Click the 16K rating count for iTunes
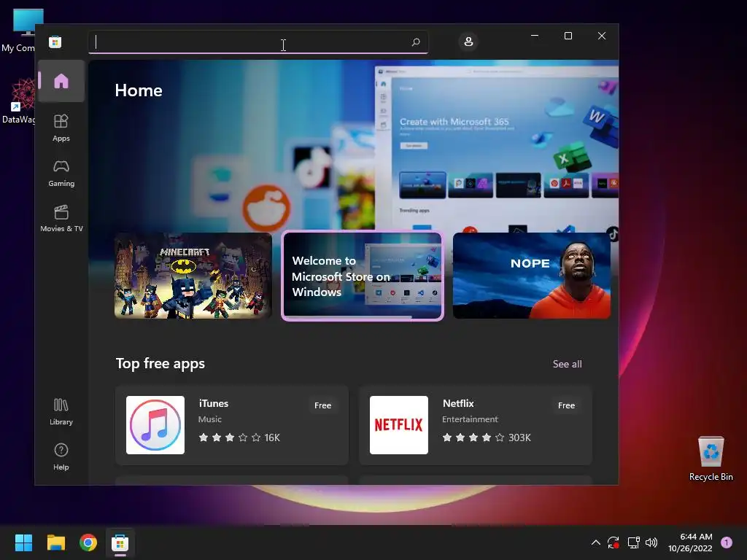 coord(272,437)
